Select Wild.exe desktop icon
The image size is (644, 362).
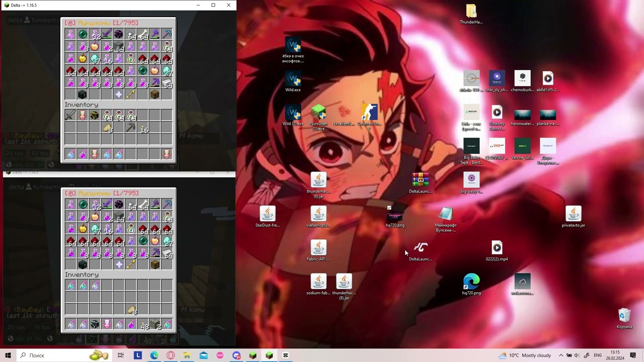tap(293, 82)
